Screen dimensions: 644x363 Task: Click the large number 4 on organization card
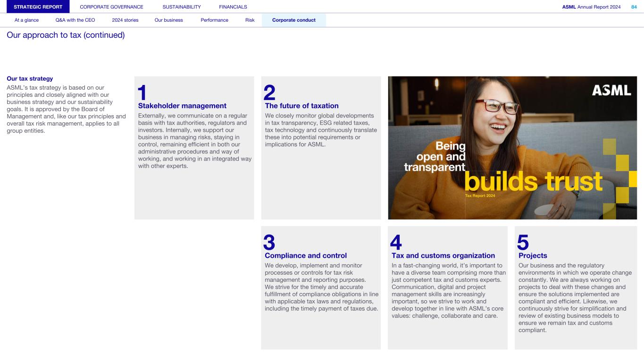point(396,243)
